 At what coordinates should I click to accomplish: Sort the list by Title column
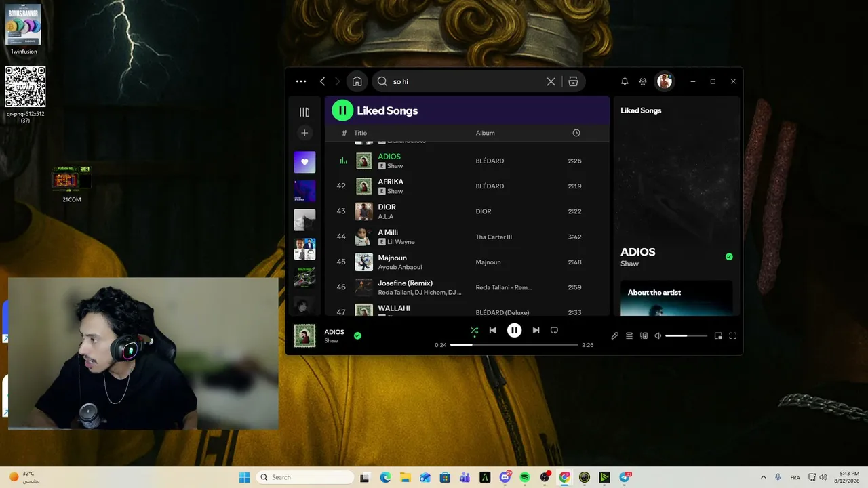360,133
